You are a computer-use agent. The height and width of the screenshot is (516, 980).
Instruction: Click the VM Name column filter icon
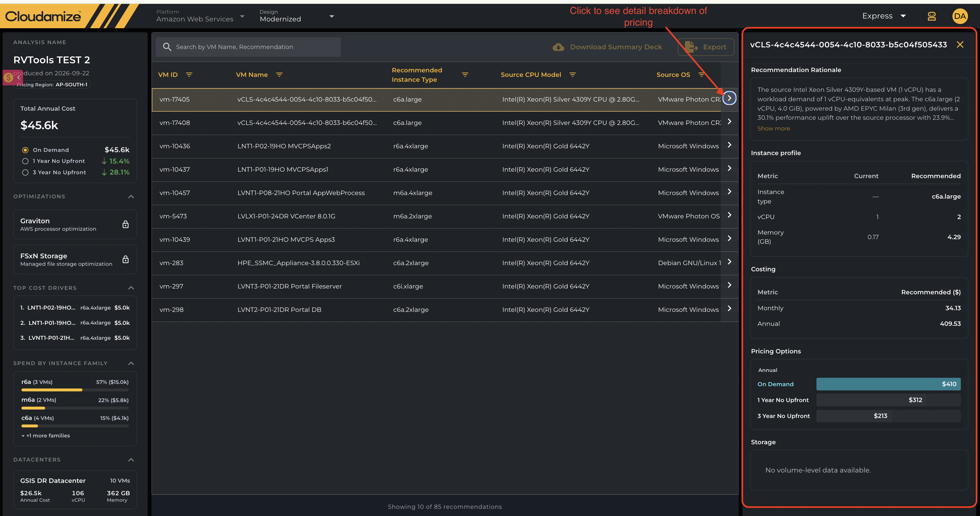click(279, 75)
